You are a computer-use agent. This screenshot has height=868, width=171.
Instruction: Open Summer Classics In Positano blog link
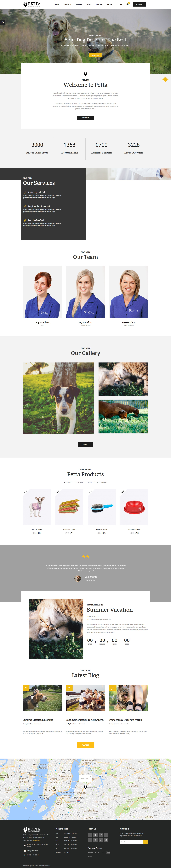tap(38, 720)
